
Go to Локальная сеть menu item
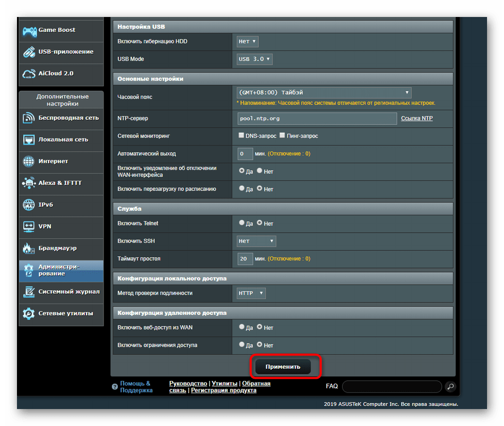pos(63,140)
